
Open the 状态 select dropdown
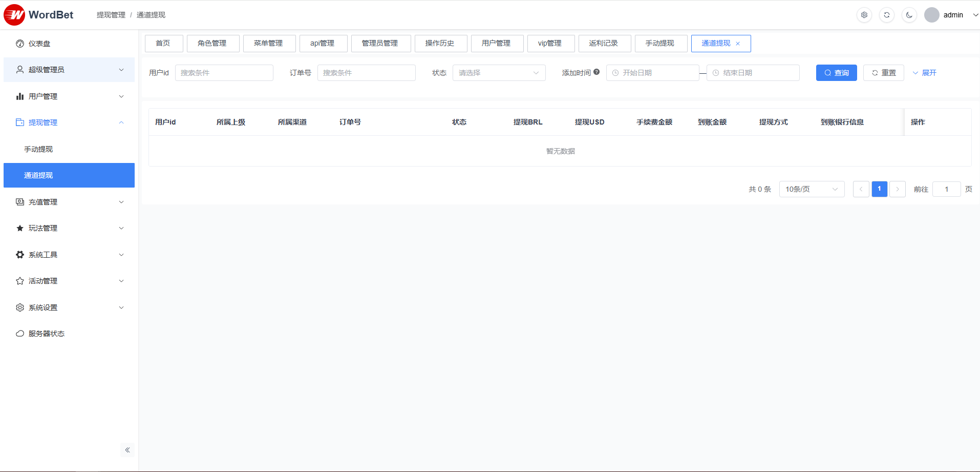click(499, 73)
